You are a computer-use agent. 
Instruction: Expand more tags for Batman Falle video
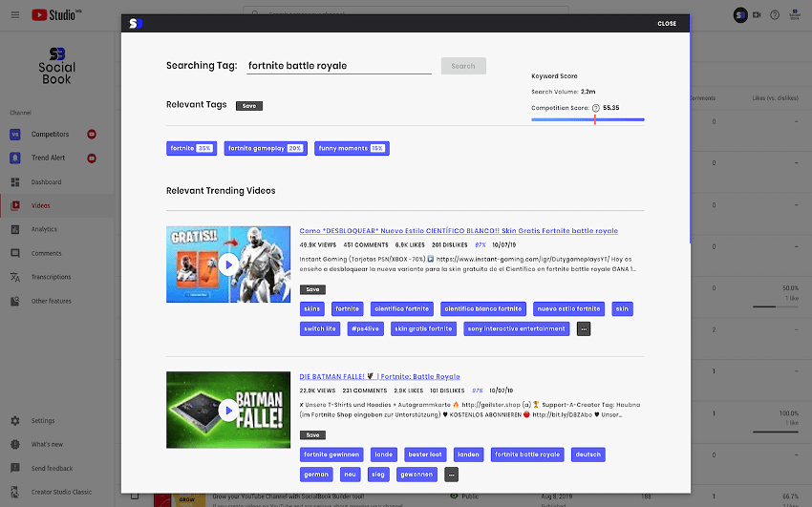pos(452,475)
